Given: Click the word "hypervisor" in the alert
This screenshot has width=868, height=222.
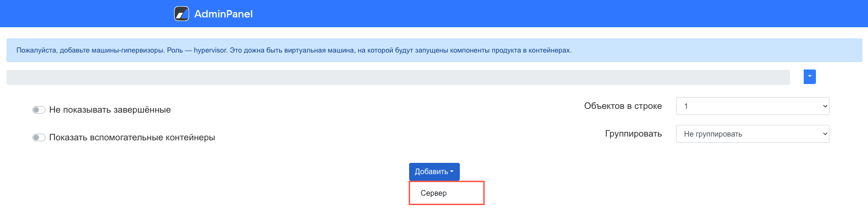Looking at the screenshot, I should (210, 50).
